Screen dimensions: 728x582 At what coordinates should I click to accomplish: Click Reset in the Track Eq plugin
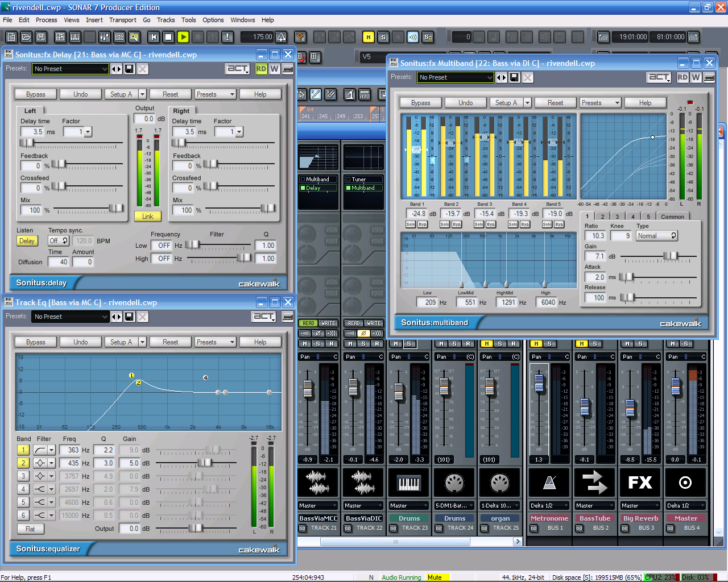pos(170,342)
